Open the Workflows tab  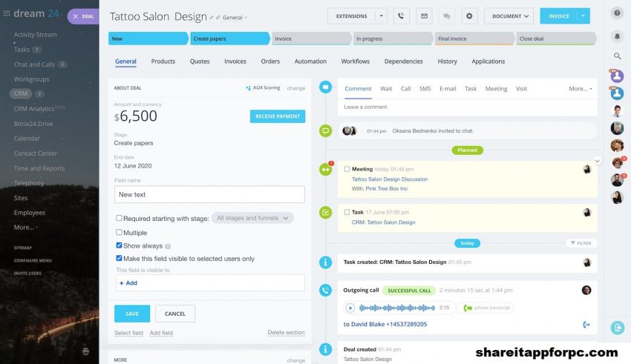click(356, 62)
